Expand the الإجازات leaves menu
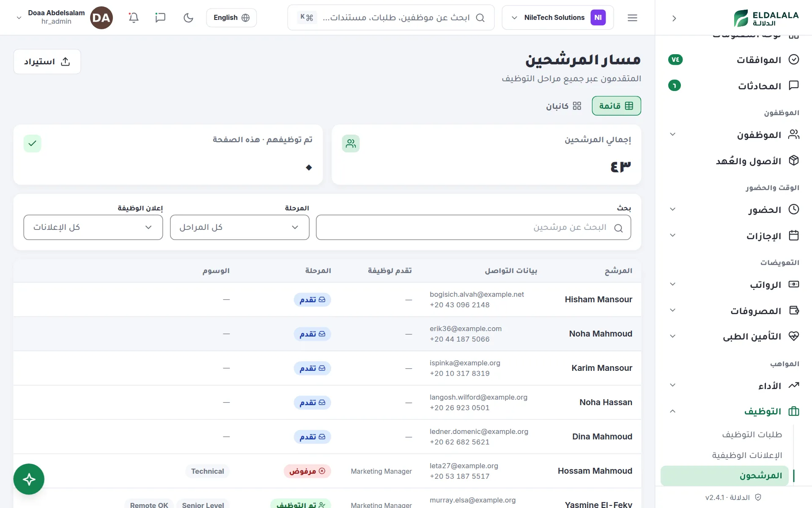The image size is (812, 508). 734,236
